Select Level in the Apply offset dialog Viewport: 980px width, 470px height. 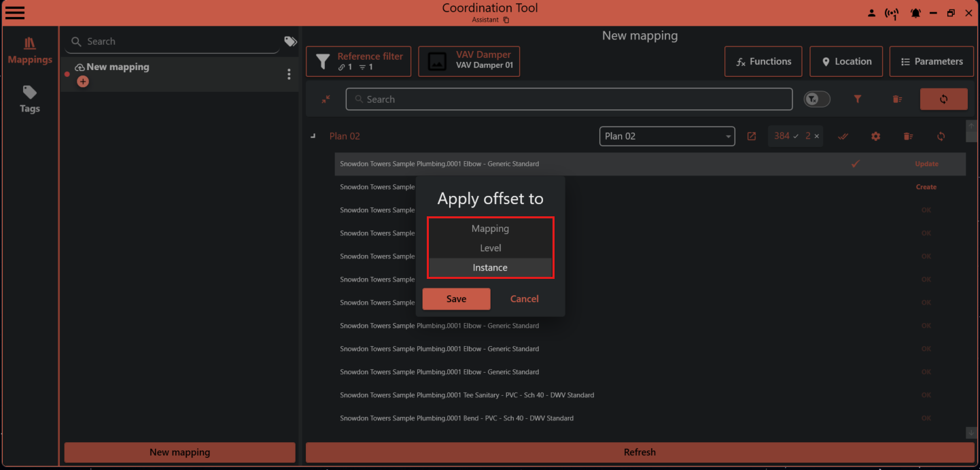click(x=490, y=248)
